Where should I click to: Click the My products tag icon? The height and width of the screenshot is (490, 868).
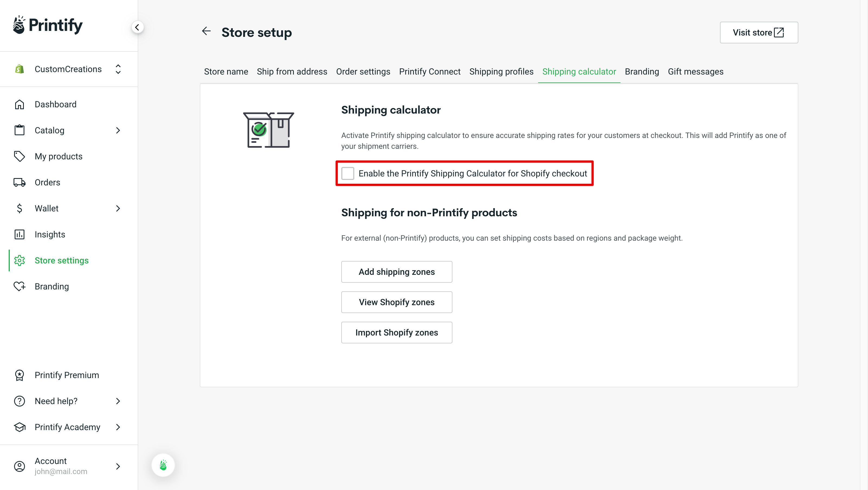[19, 156]
